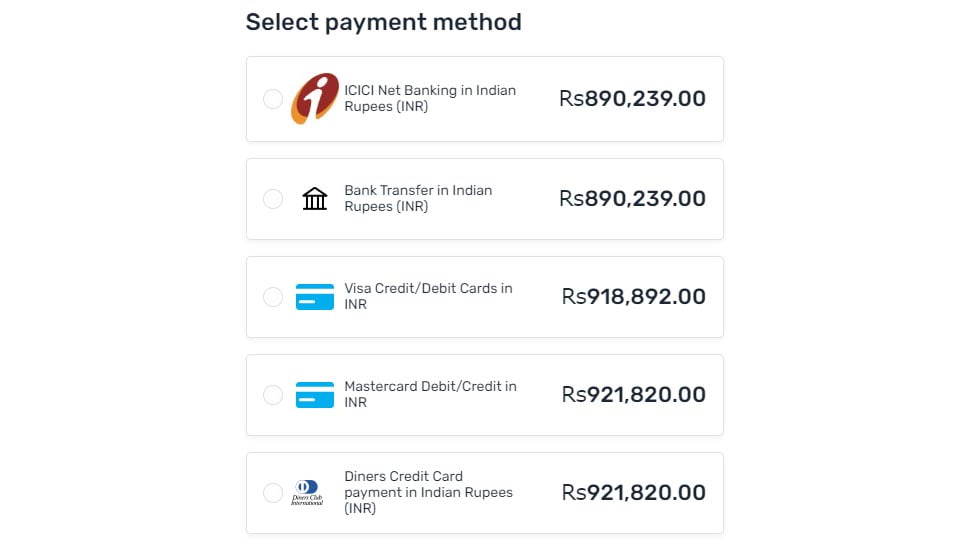Select Visa Credit/Debit Cards radio button
960x540 pixels.
coord(273,297)
